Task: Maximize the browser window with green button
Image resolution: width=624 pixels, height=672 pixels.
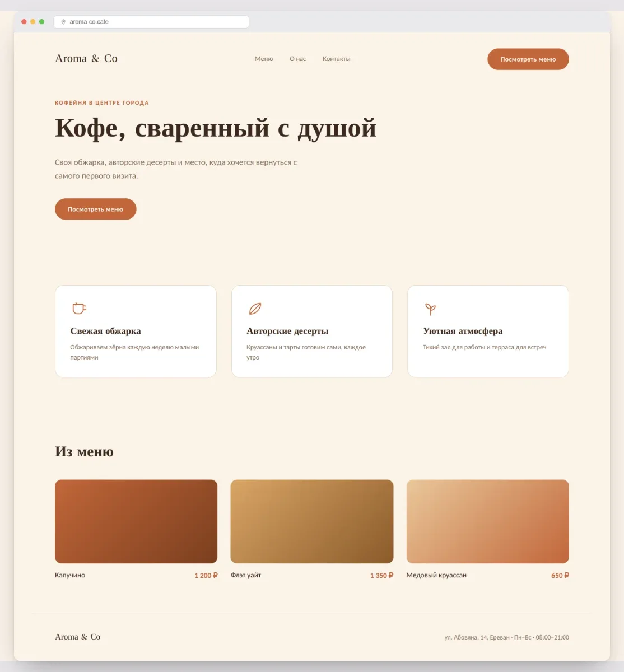Action: click(x=41, y=22)
